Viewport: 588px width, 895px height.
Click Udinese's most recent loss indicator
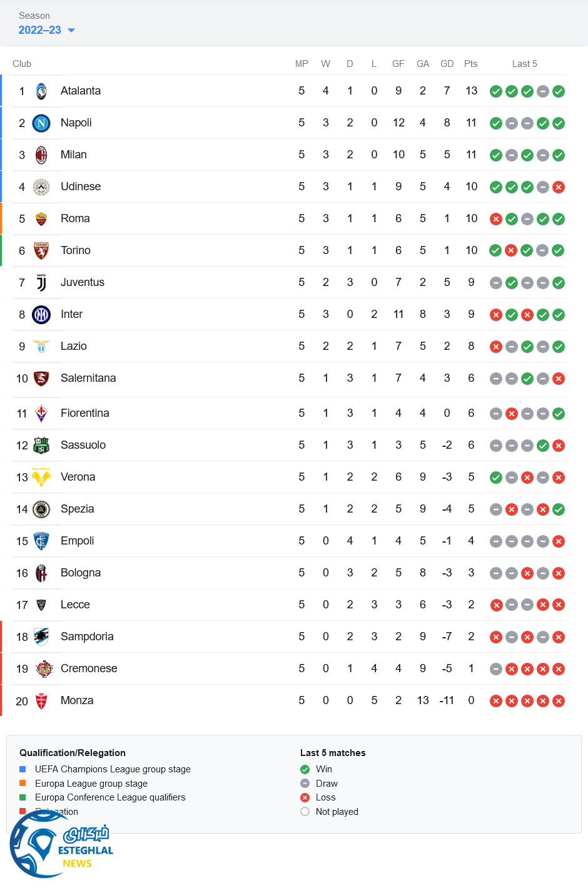coord(559,187)
